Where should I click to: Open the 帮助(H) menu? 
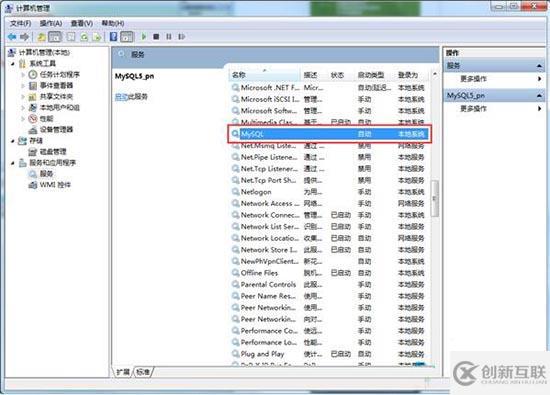coord(113,24)
